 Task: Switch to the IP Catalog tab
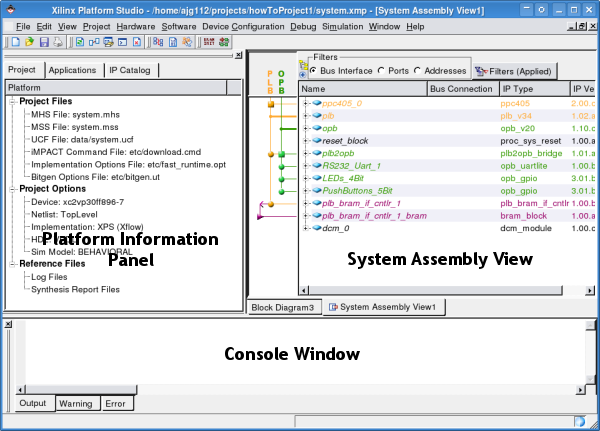point(130,70)
